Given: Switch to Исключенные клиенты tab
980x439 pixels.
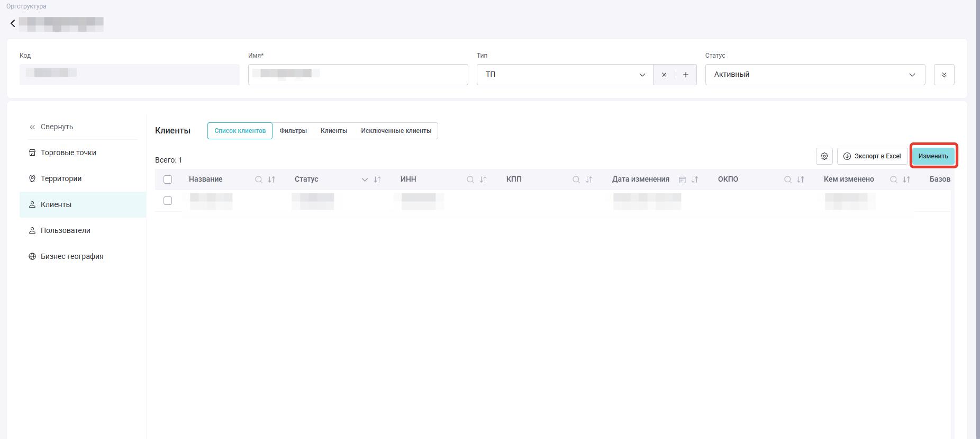Looking at the screenshot, I should coord(396,131).
